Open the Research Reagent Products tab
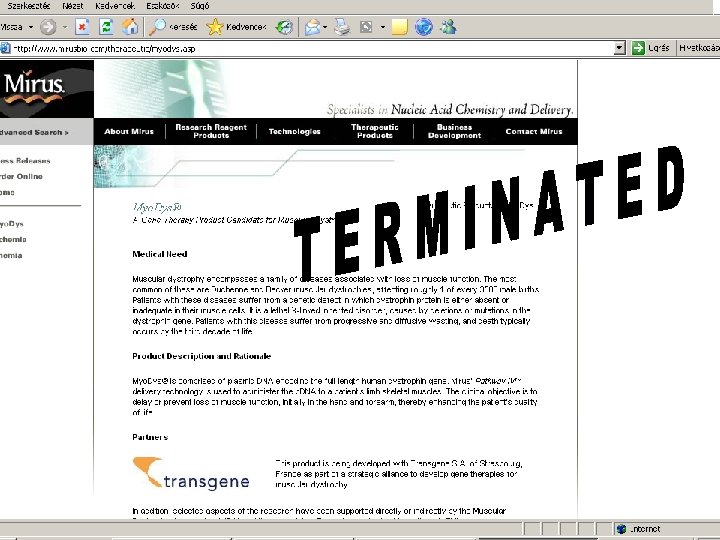 (211, 131)
